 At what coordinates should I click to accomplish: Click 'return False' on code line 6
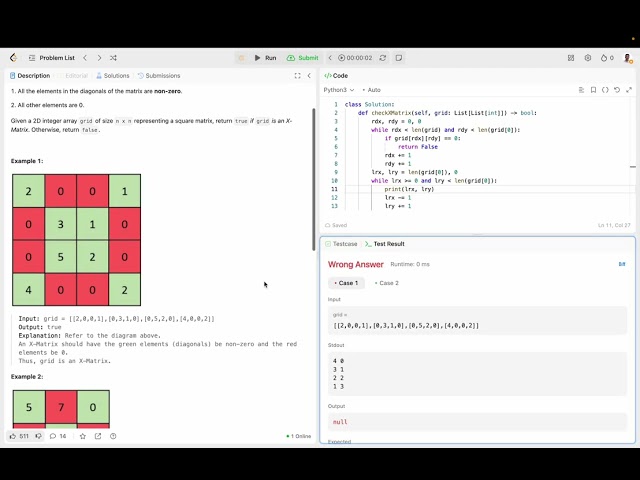[x=418, y=147]
